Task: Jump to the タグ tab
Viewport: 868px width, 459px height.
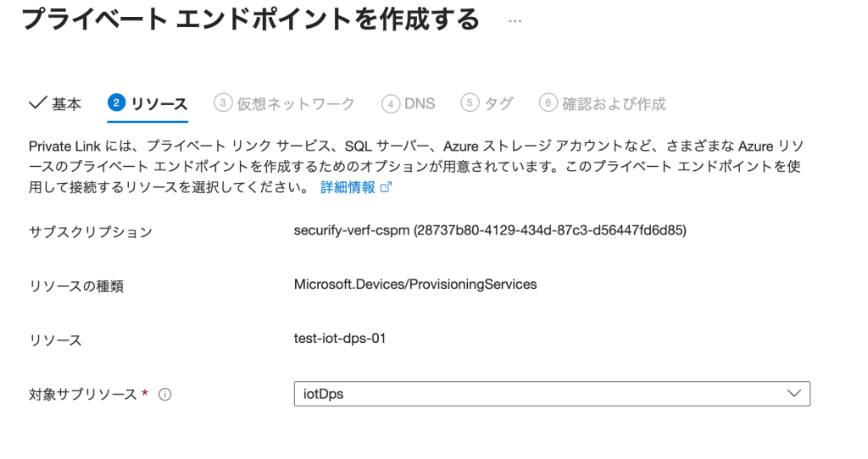Action: coord(498,104)
